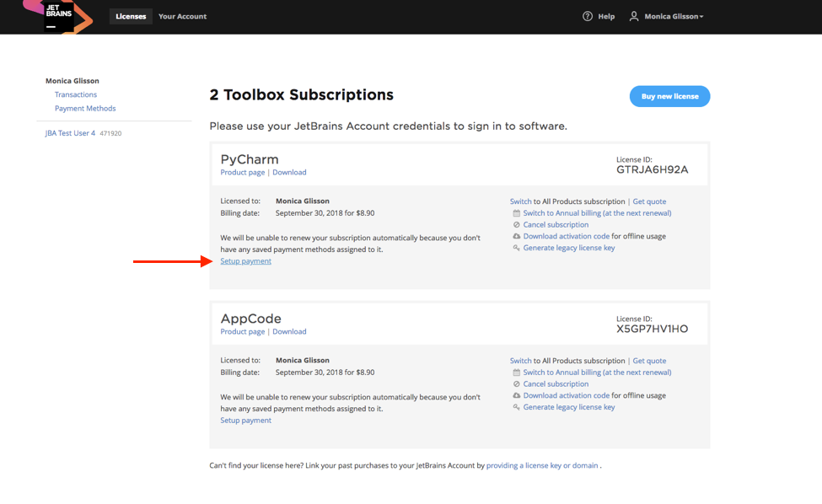Click the JetBrains logo
Screen dimensions: 822x504
pos(57,16)
